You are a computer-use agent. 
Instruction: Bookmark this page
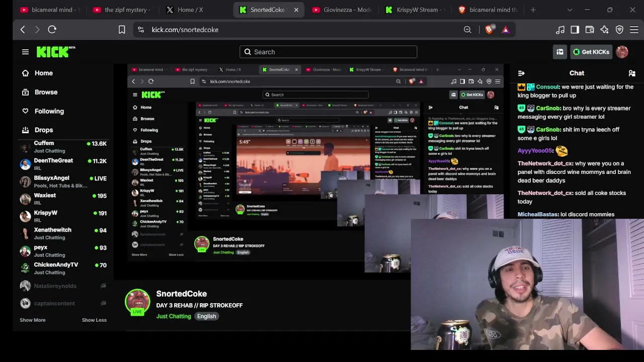coord(122,30)
